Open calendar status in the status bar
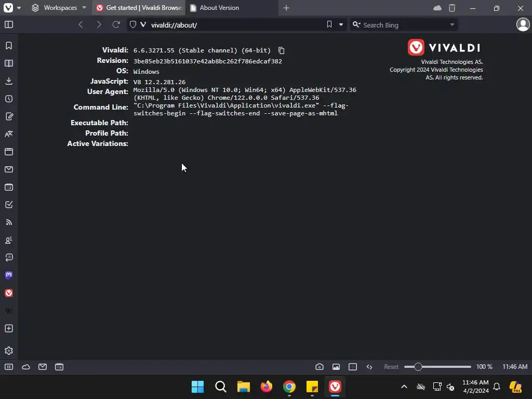This screenshot has width=532, height=399. tap(59, 367)
